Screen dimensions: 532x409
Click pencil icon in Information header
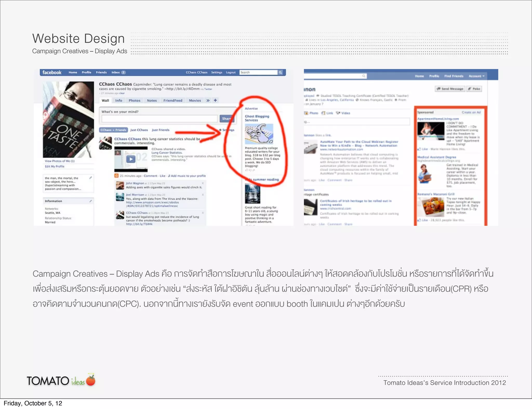point(90,201)
